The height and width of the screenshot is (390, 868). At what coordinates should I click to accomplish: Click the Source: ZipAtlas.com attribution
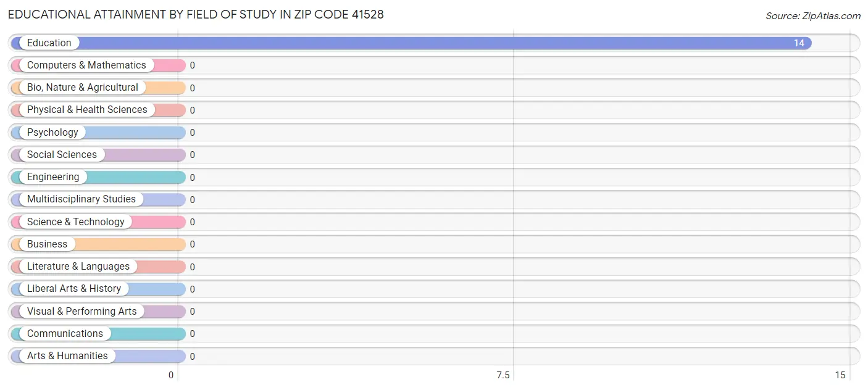pos(813,16)
